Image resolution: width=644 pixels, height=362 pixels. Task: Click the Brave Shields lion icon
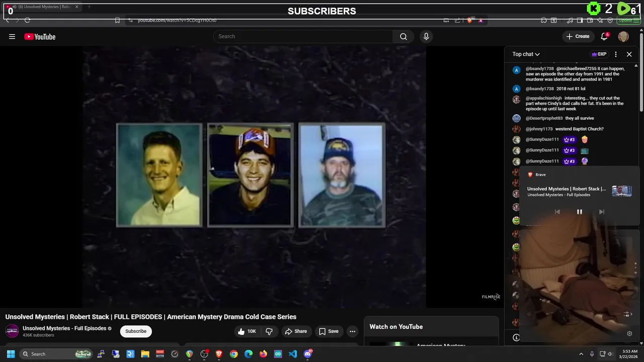pos(470,20)
